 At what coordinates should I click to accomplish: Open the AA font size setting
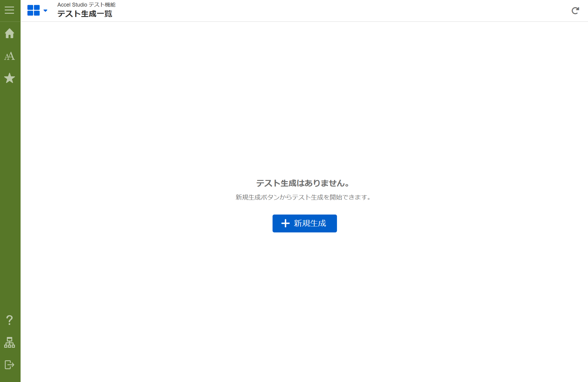10,56
